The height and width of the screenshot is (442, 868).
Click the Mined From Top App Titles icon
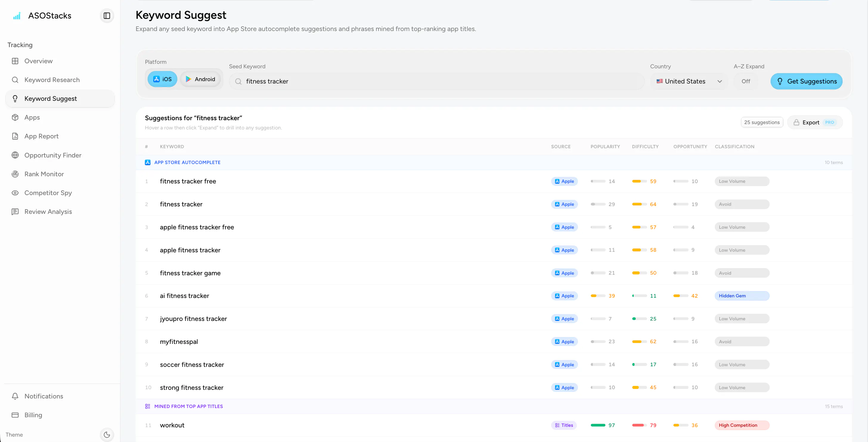point(148,406)
